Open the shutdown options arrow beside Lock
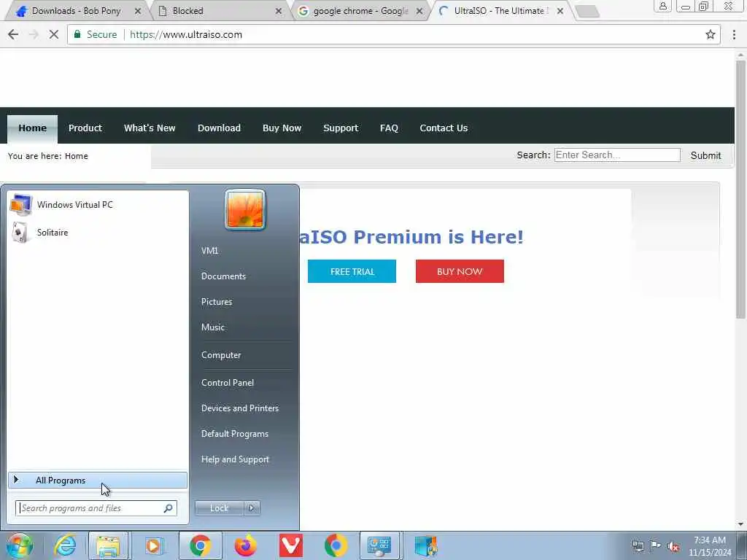Viewport: 747px width, 560px height. [x=252, y=508]
